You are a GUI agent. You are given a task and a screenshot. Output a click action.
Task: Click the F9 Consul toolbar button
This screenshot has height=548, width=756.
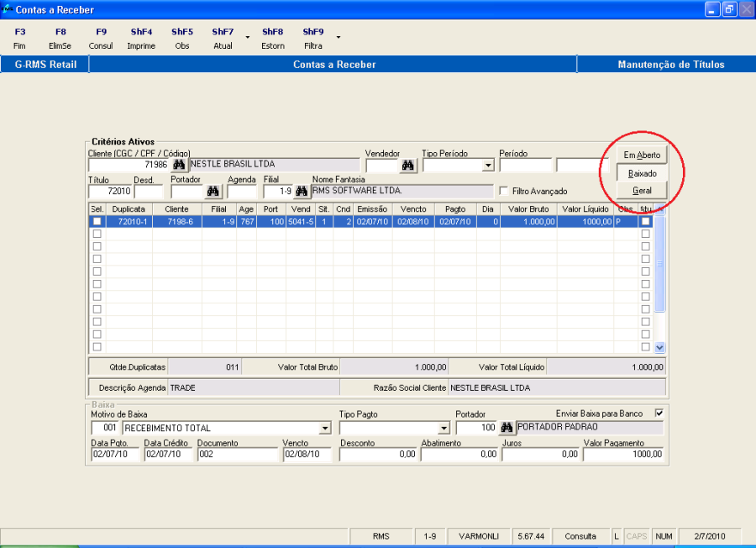(x=101, y=39)
